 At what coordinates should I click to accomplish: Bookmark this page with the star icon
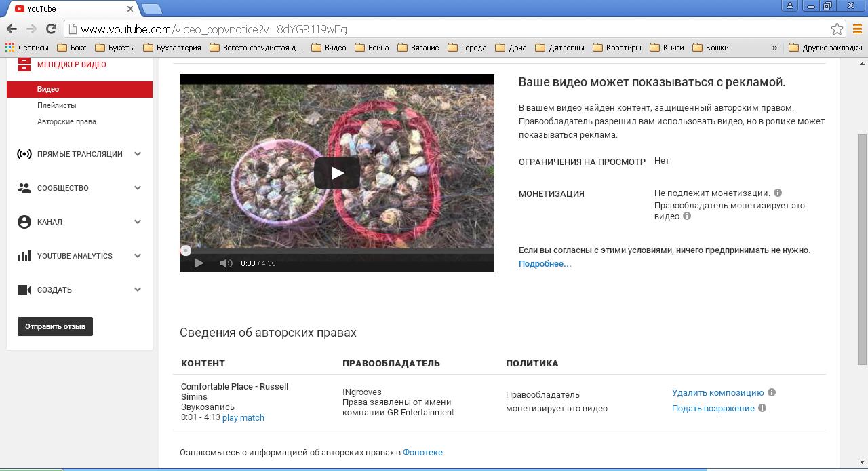tap(837, 29)
